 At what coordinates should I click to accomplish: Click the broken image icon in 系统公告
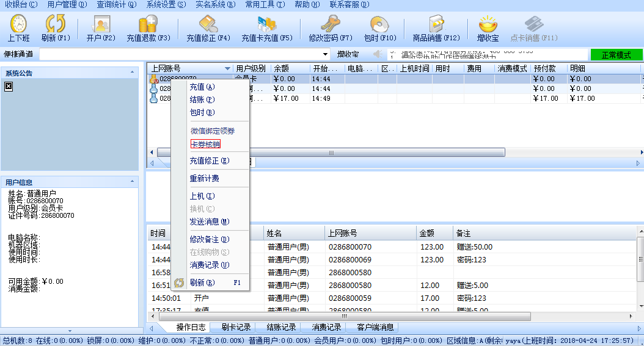point(9,87)
